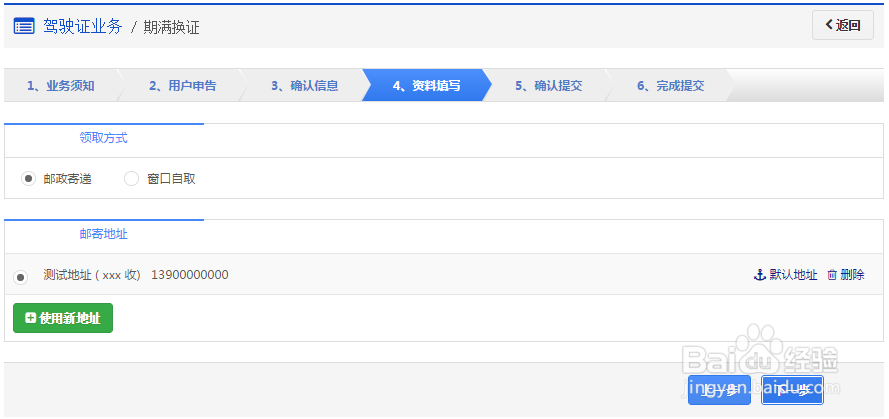Screen dimensions: 889x419
Task: Click the 领取方式 section header
Action: [x=104, y=138]
